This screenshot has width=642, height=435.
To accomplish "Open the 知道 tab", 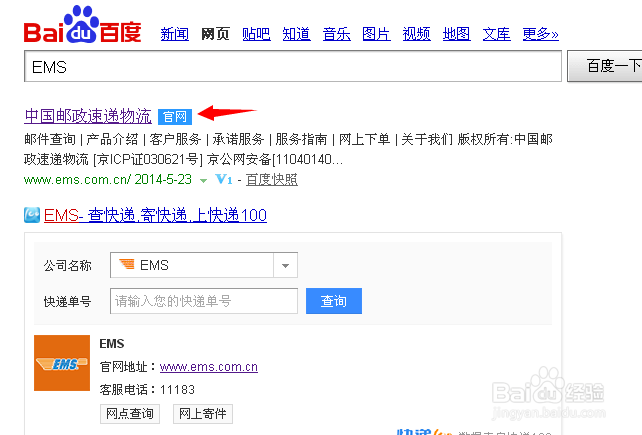I will click(x=296, y=34).
